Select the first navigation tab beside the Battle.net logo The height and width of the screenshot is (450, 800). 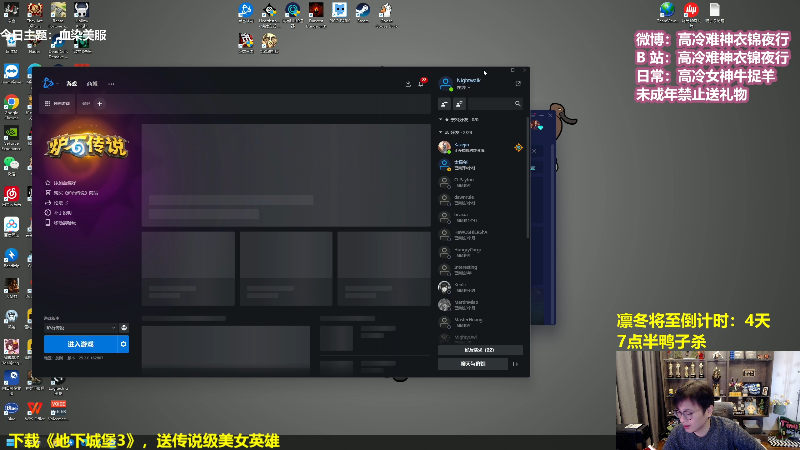coord(72,84)
